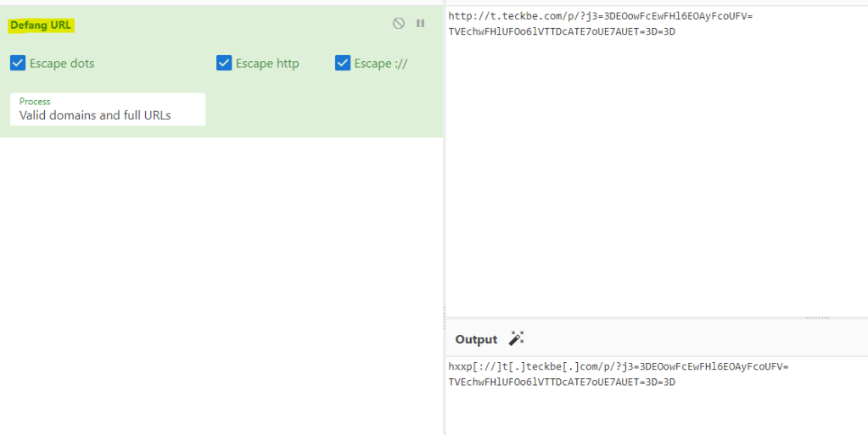Click the "Escape dots" label text
The height and width of the screenshot is (435, 868).
point(62,64)
